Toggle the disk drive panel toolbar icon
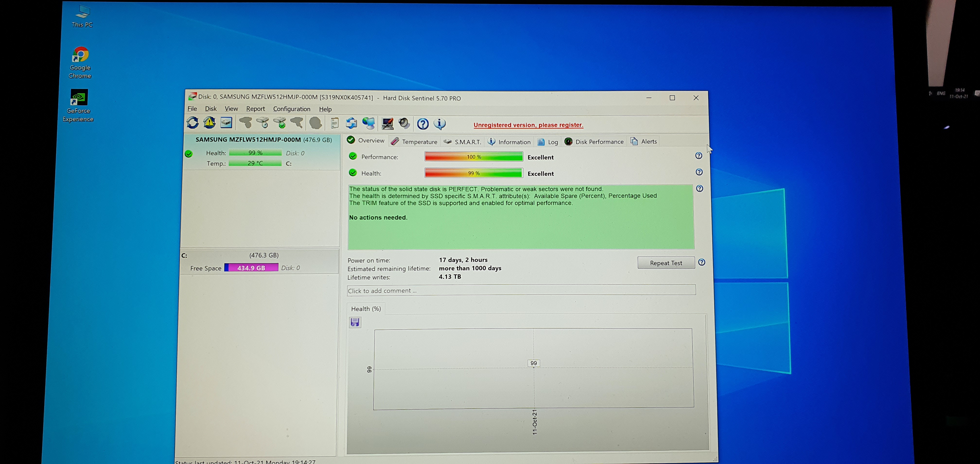Screen dimensions: 980x464 point(226,123)
